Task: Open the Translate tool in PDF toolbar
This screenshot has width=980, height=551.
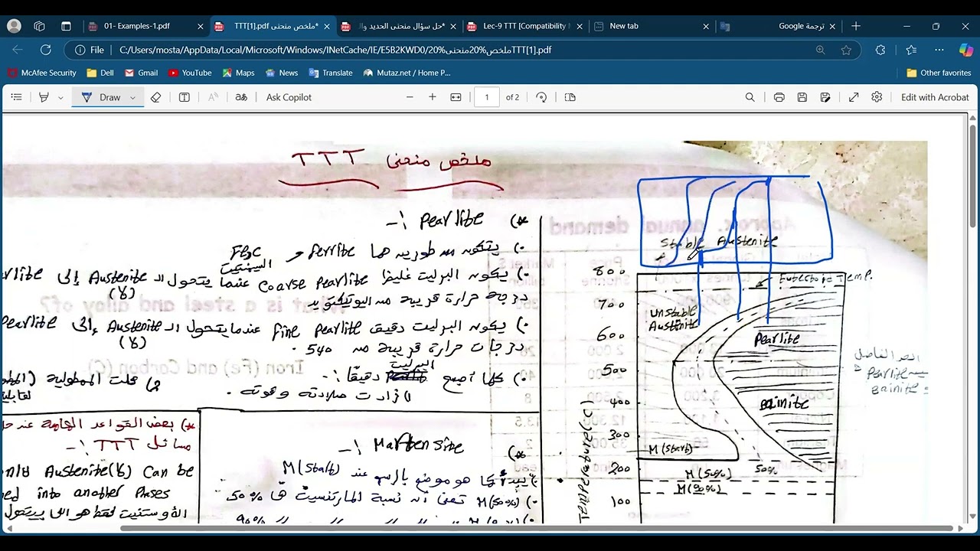Action: coord(240,97)
